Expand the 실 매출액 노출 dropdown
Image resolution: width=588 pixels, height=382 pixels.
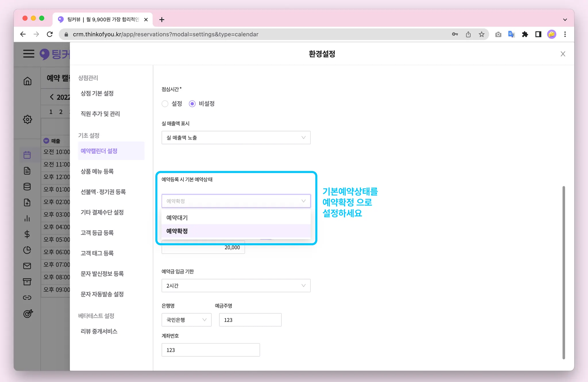click(x=236, y=138)
